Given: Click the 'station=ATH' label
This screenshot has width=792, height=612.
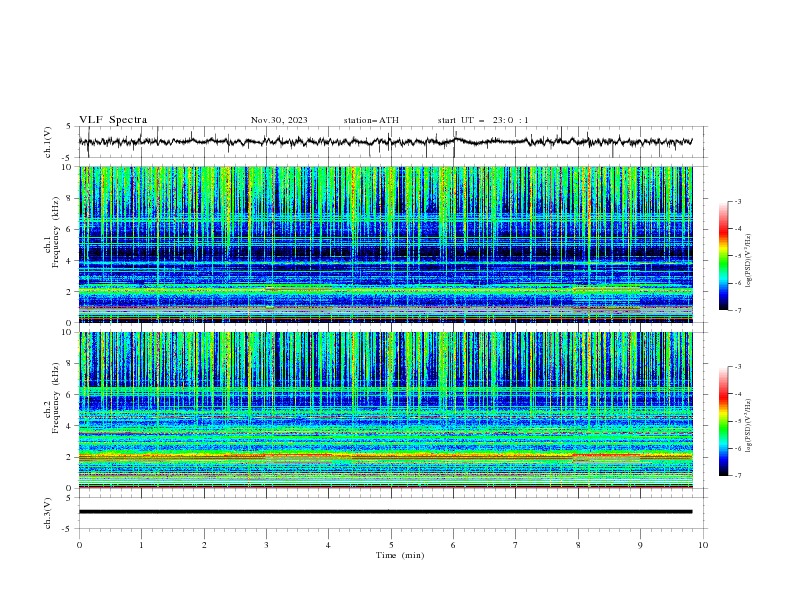Looking at the screenshot, I should point(371,120).
